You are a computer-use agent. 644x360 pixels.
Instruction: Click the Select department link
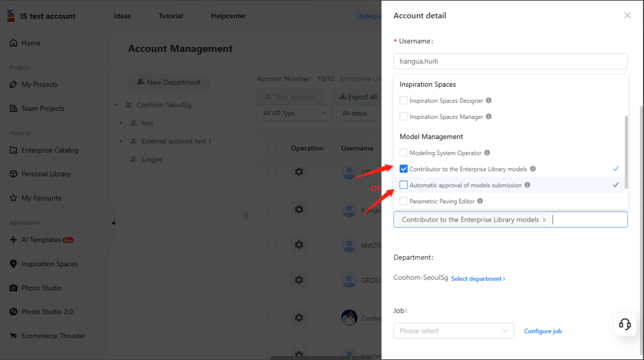pyautogui.click(x=478, y=279)
